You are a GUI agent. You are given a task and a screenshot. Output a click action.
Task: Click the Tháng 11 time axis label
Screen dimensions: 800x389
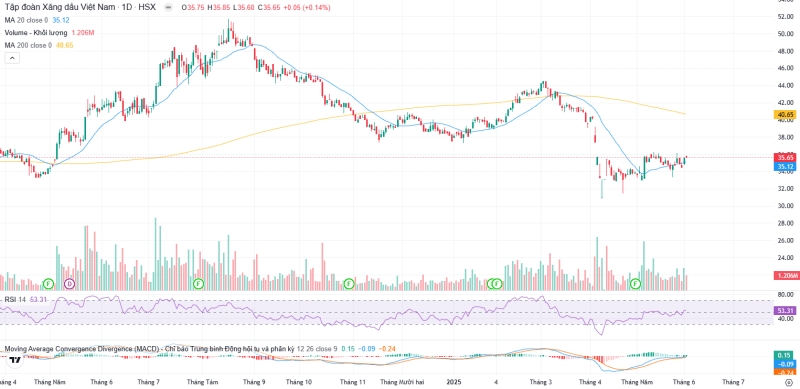coord(353,381)
